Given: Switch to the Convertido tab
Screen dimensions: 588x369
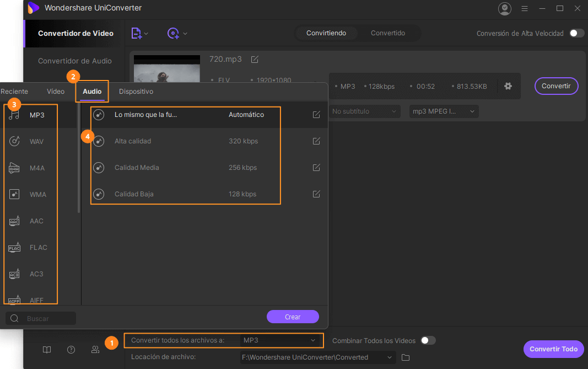Looking at the screenshot, I should 388,33.
